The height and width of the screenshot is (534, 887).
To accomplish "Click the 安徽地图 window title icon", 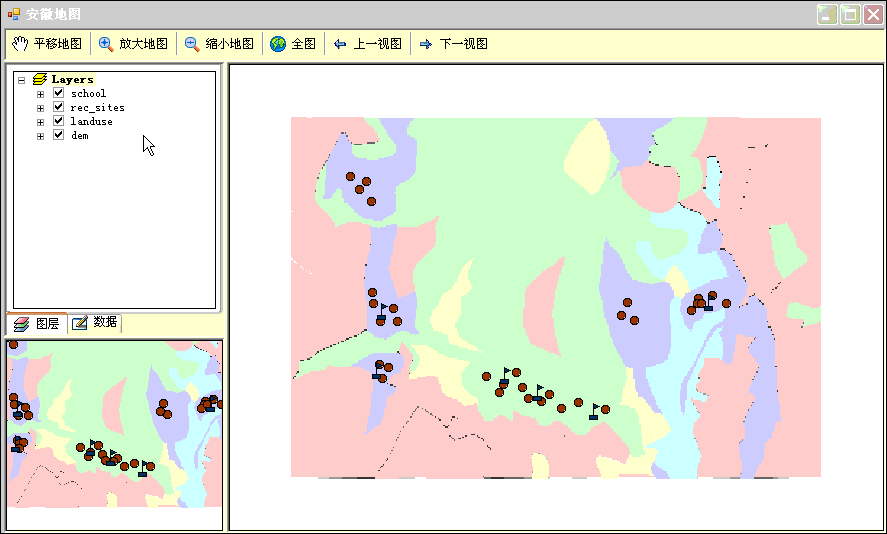I will coord(14,14).
